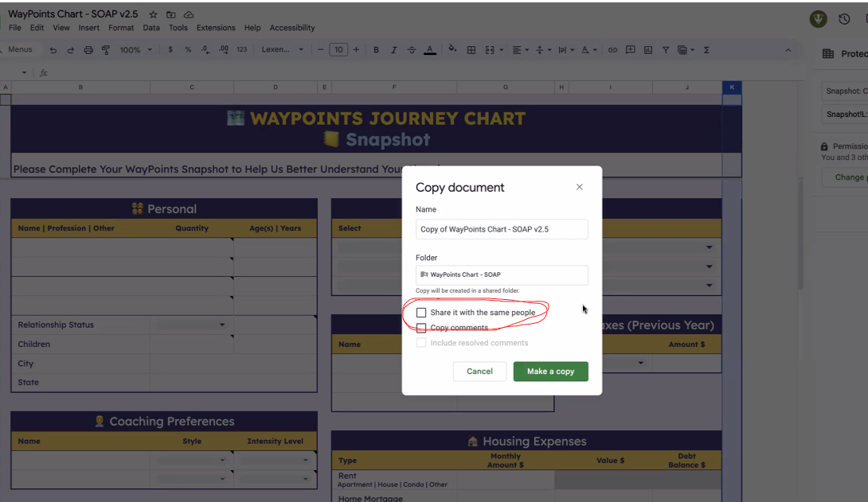Increase font size with the plus button
Viewport: 868px width, 502px height.
click(x=356, y=50)
